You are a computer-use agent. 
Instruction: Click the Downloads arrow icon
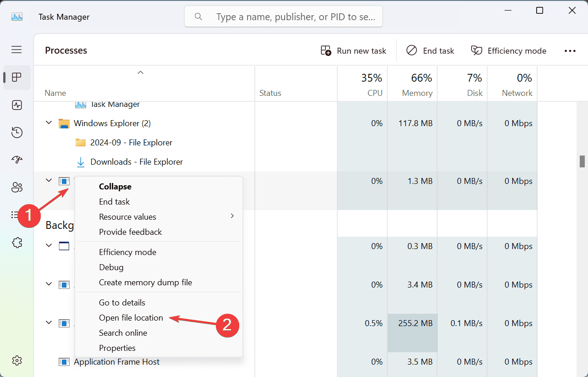tap(81, 162)
